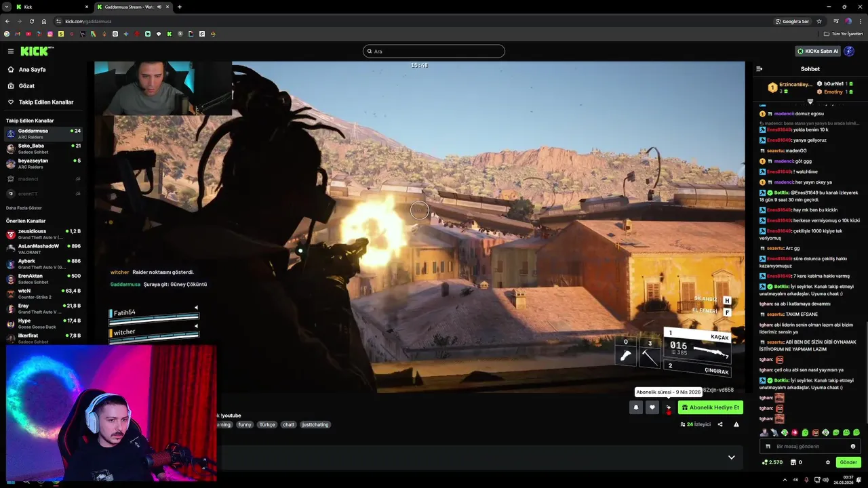
Task: Click the browser home icon
Action: pyautogui.click(x=44, y=21)
